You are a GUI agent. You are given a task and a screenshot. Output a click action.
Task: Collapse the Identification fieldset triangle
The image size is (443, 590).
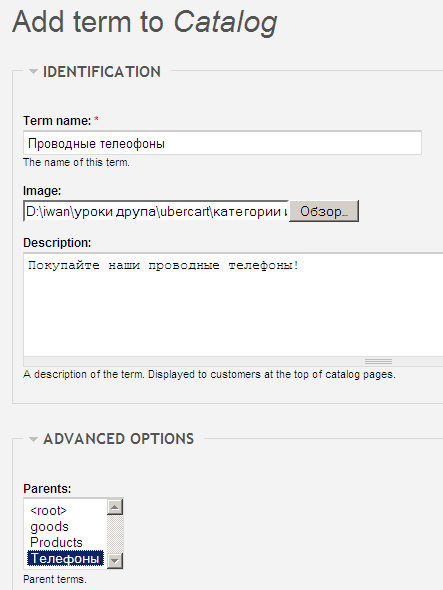click(33, 71)
